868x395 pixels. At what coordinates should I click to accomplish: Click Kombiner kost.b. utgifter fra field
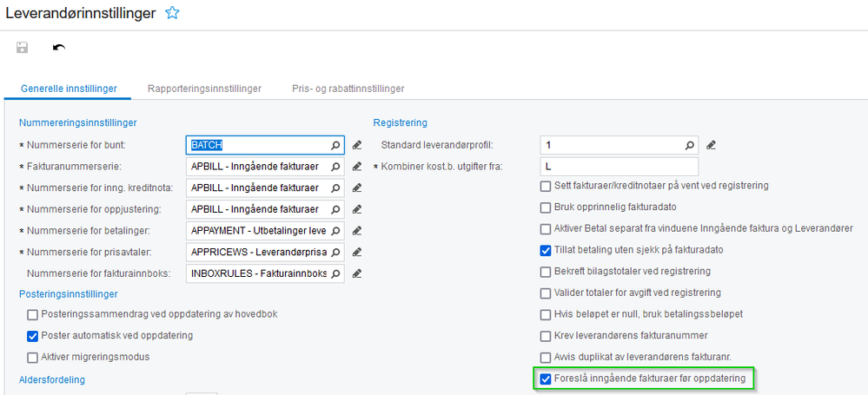tap(619, 167)
